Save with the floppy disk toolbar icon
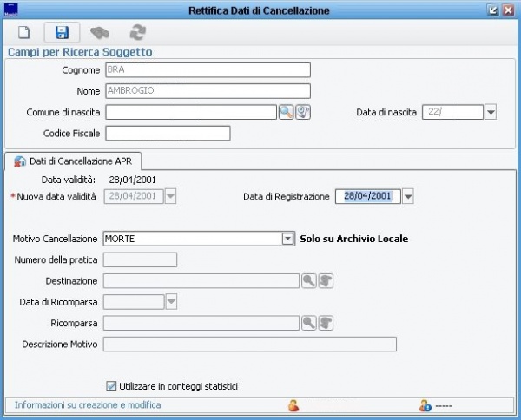The width and height of the screenshot is (521, 420). pyautogui.click(x=63, y=32)
